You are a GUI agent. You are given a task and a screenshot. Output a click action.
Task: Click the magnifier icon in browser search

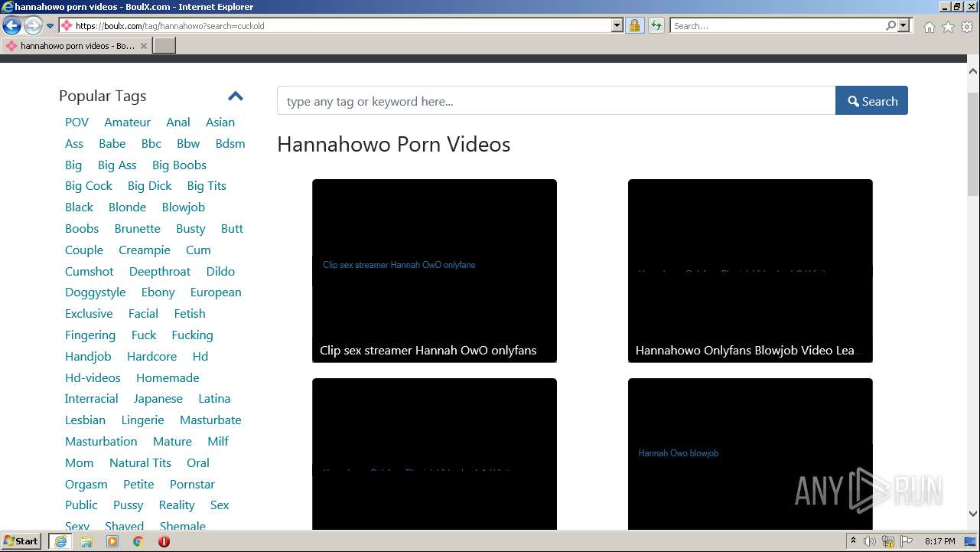pyautogui.click(x=890, y=26)
